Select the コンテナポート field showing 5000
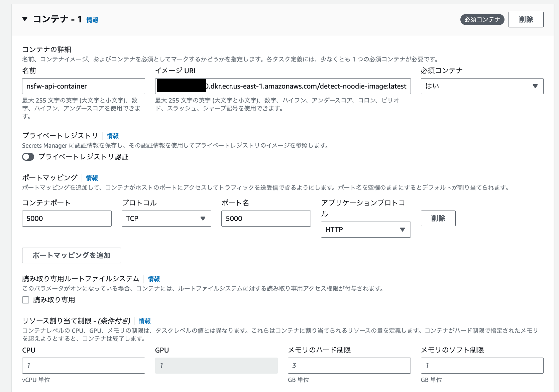Screen dimensions: 559x392 pos(67,218)
